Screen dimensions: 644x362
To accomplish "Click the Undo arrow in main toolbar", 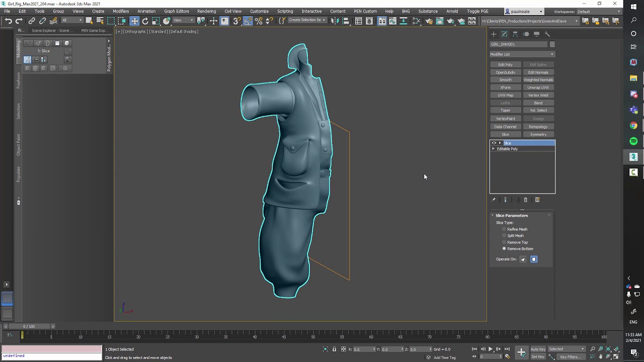I will tap(9, 21).
